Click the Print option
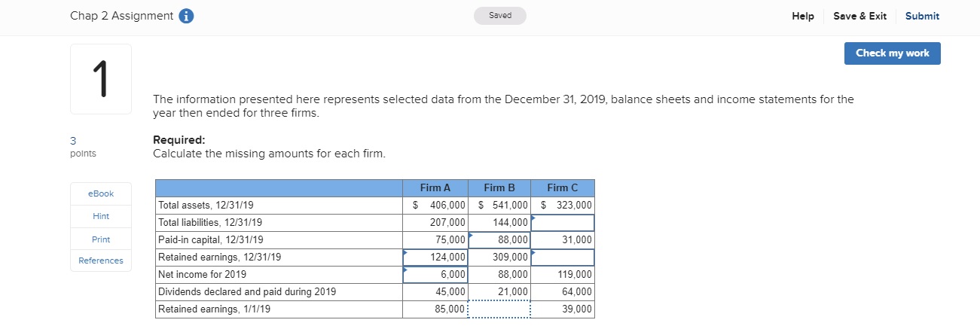Viewport: 980px width, 326px height. [100, 239]
